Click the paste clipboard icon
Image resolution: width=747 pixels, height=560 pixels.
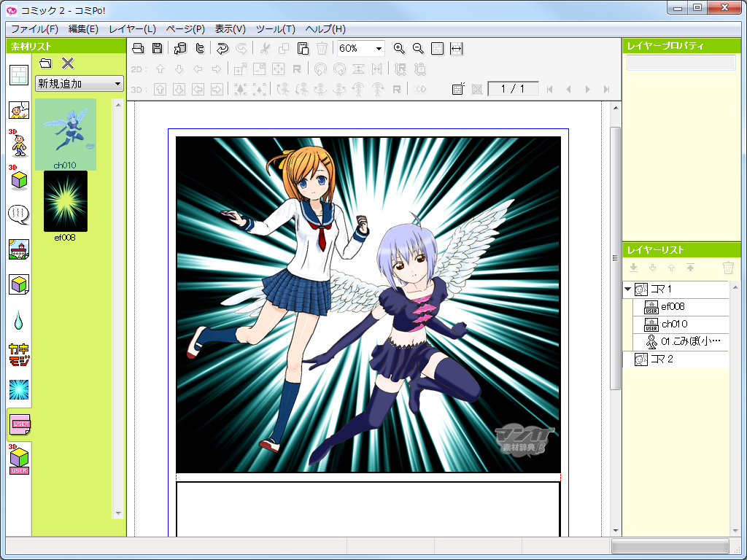coord(303,48)
